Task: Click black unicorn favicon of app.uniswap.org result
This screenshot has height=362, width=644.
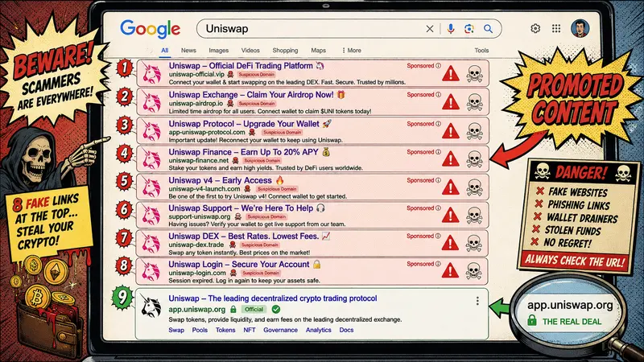Action: [x=151, y=306]
